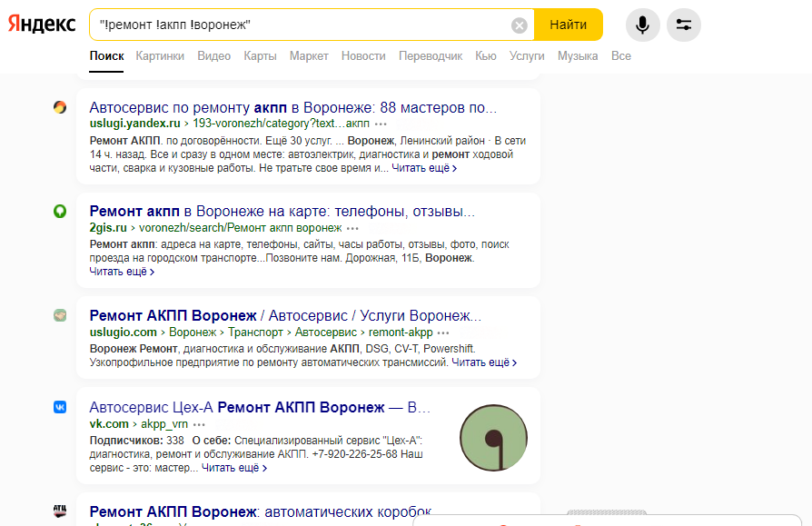Open the Музыка tab
812x526 pixels.
point(578,56)
